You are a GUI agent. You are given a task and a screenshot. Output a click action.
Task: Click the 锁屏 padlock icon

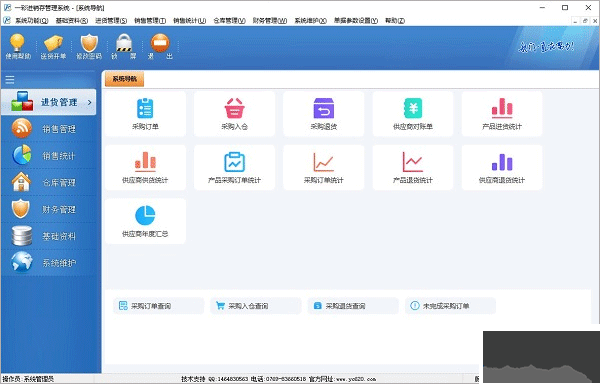124,46
